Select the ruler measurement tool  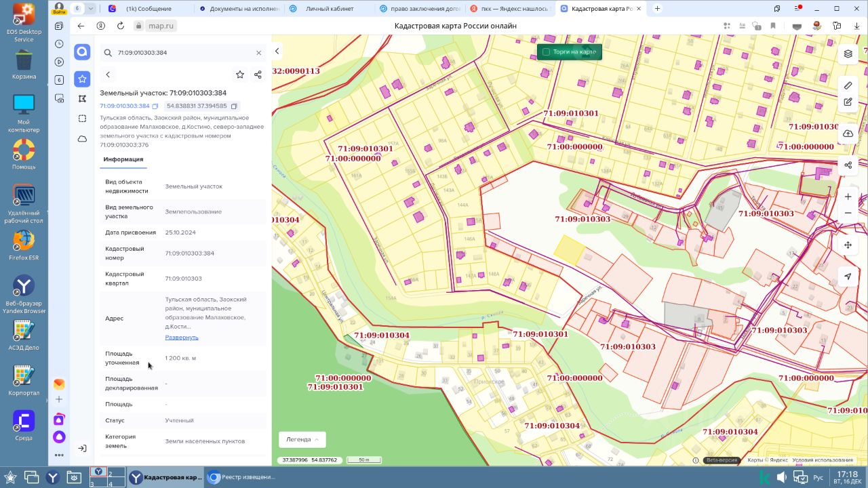coord(848,85)
